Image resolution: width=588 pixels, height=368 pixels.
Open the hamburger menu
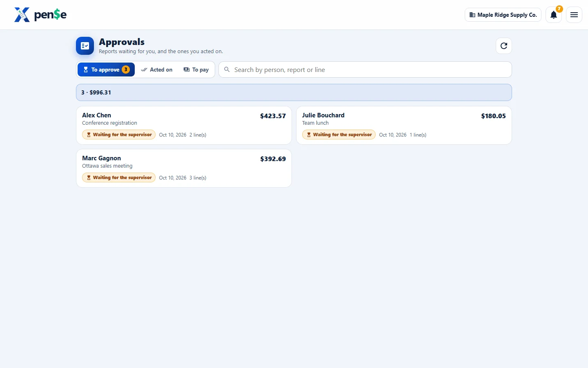tap(574, 15)
